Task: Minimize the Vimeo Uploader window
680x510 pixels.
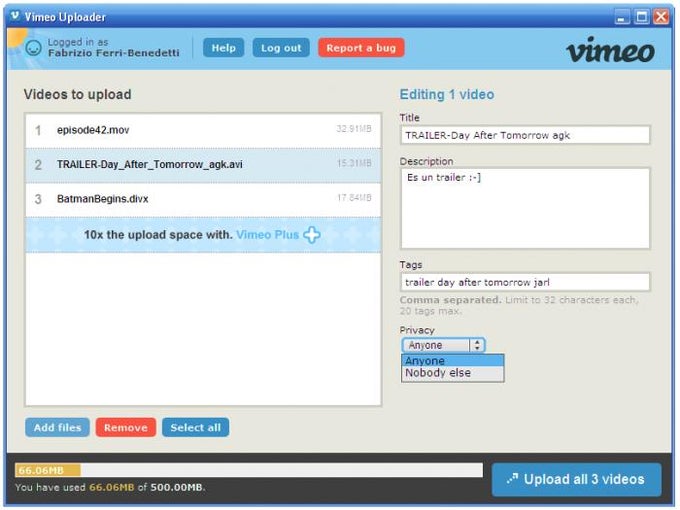Action: [x=623, y=17]
